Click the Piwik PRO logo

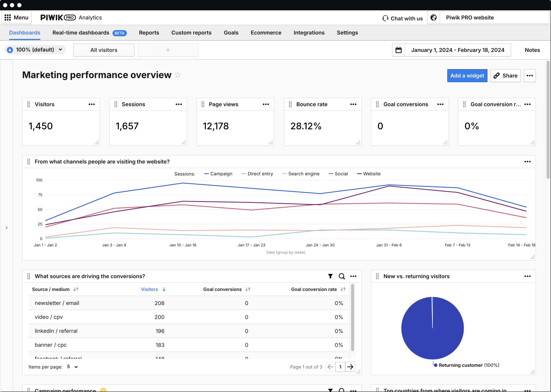pos(58,17)
